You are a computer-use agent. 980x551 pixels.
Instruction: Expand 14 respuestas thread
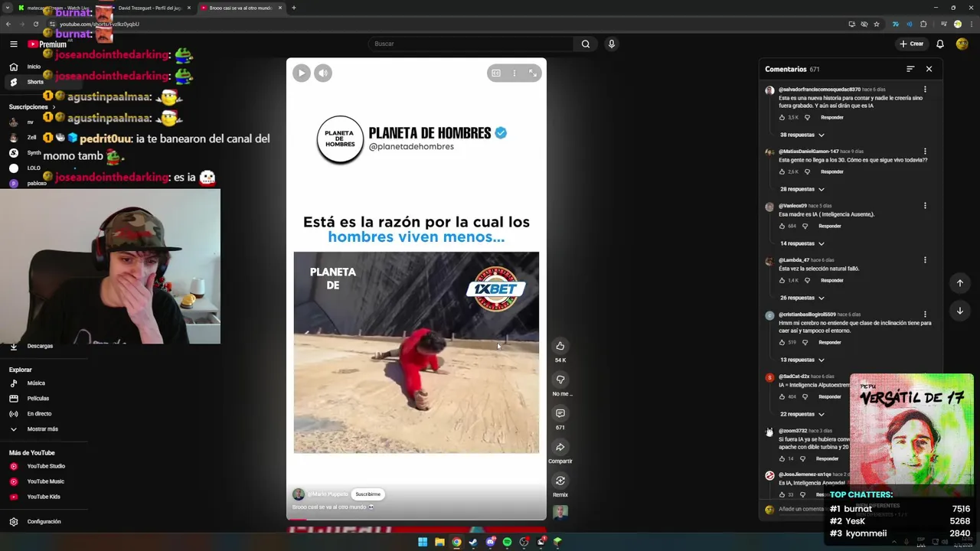click(x=802, y=243)
